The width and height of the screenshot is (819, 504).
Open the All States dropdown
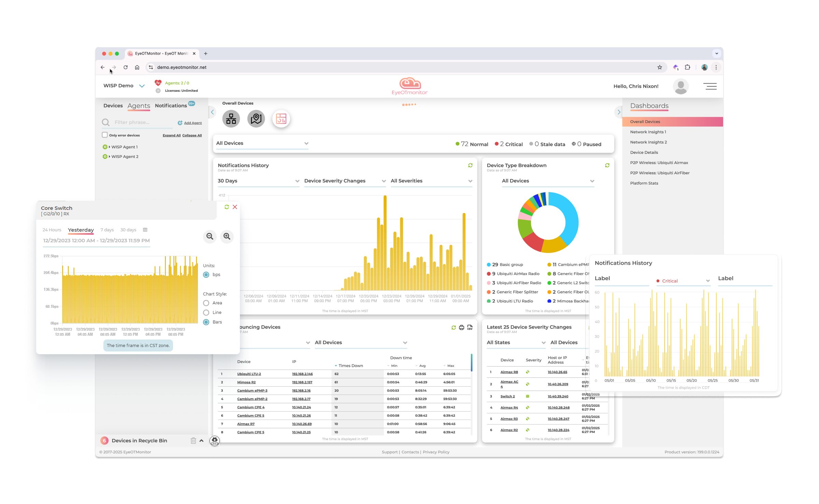pyautogui.click(x=516, y=343)
